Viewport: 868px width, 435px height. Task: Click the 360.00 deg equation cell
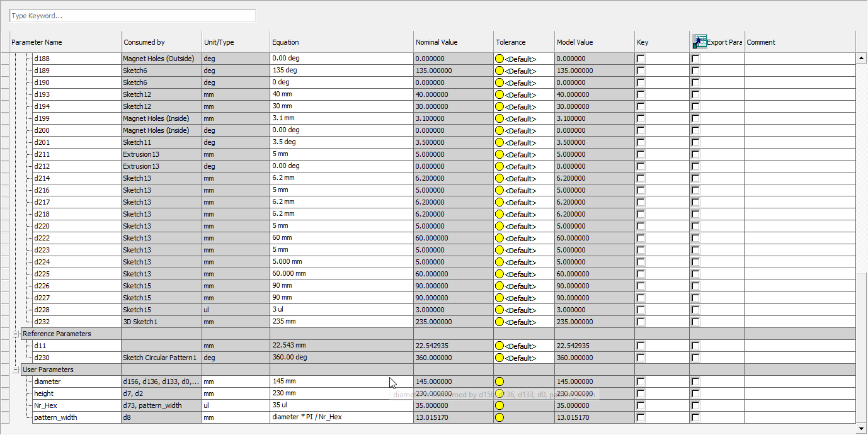[x=342, y=358]
